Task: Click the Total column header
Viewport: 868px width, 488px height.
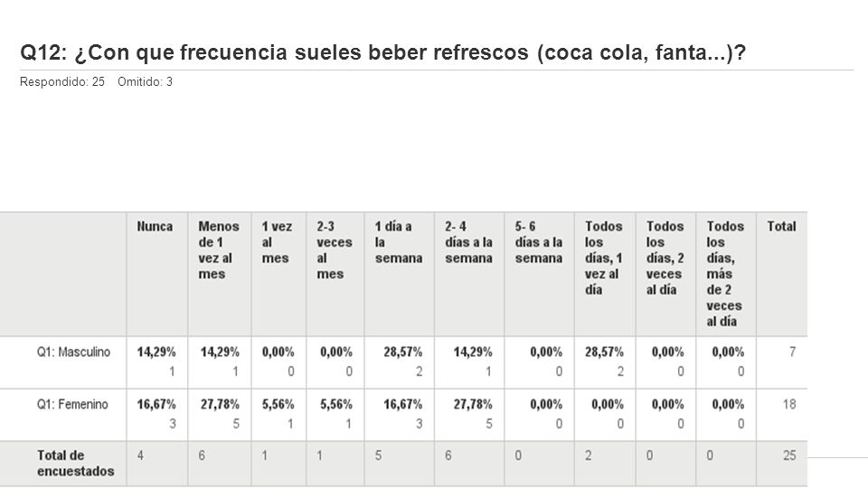Action: click(781, 226)
